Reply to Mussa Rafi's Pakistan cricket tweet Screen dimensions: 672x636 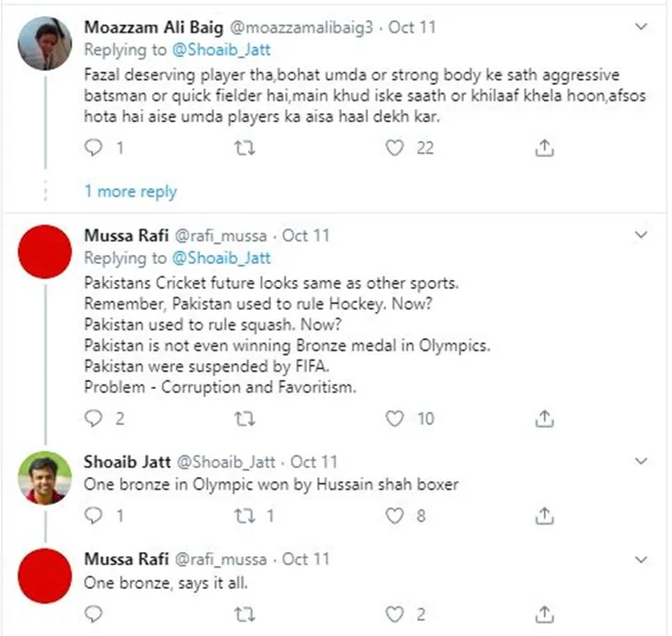(x=94, y=418)
